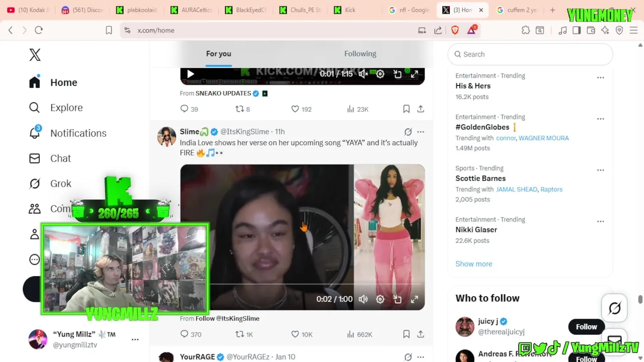Repost the post with 8 reposts

tap(243, 109)
